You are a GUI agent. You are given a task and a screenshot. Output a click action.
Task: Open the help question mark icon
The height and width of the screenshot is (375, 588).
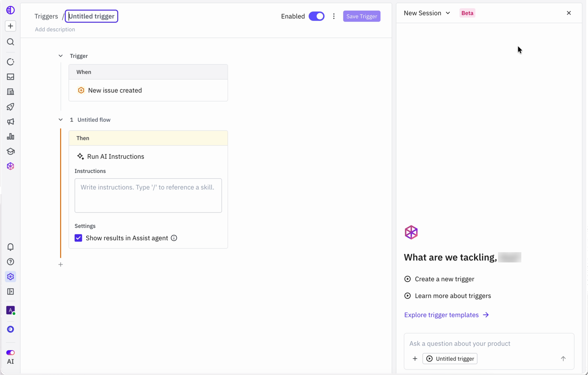(10, 262)
